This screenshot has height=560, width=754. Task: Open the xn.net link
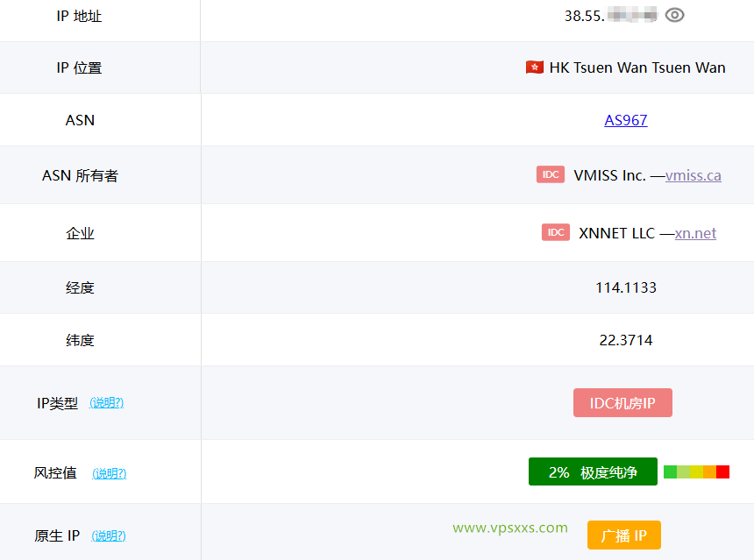coord(695,233)
